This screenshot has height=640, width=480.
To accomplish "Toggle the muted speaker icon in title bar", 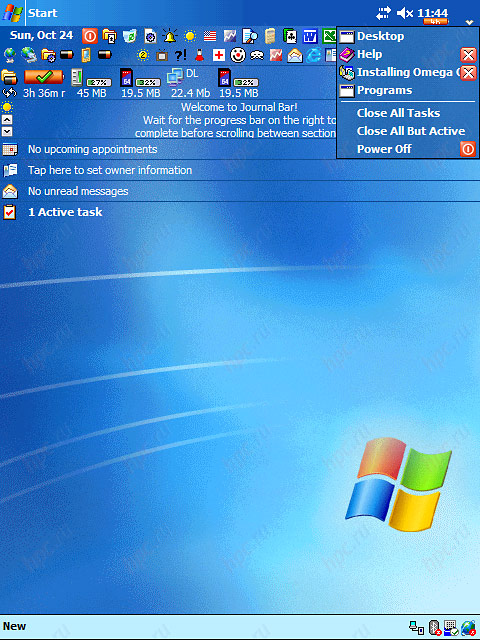I will pyautogui.click(x=405, y=13).
